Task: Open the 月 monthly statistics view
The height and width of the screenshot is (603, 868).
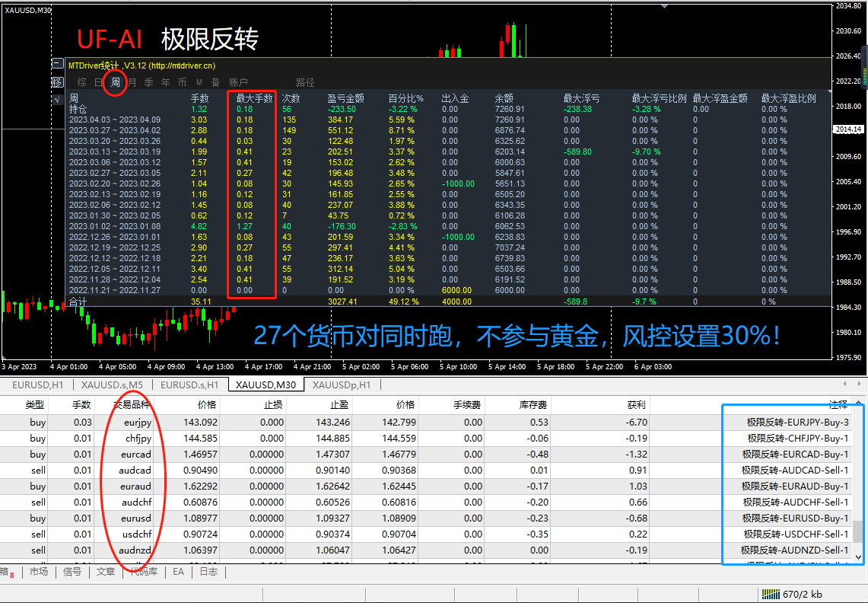Action: (132, 81)
